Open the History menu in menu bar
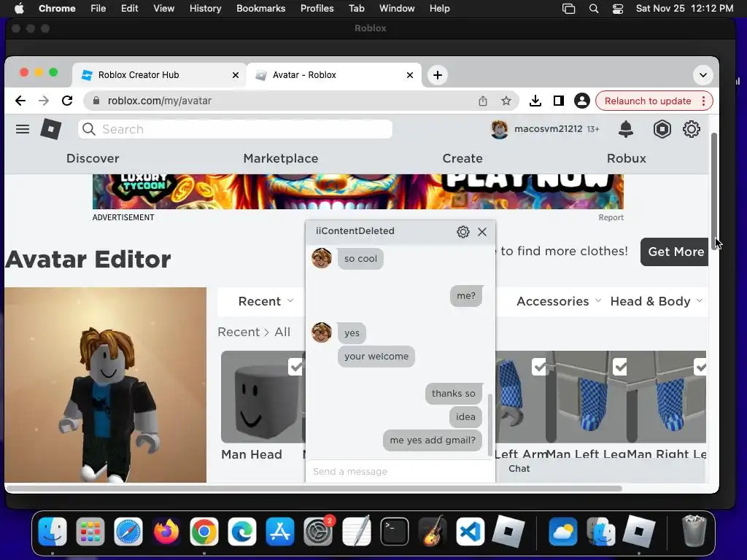The height and width of the screenshot is (560, 747). coord(205,8)
